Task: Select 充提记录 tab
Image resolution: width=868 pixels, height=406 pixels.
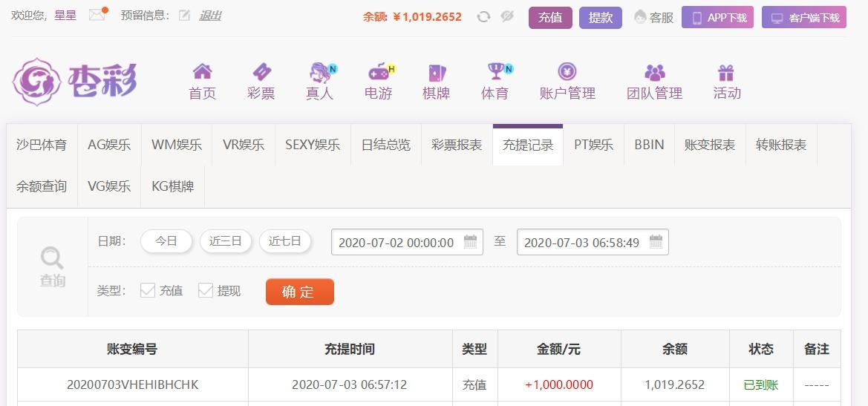Action: pos(527,145)
